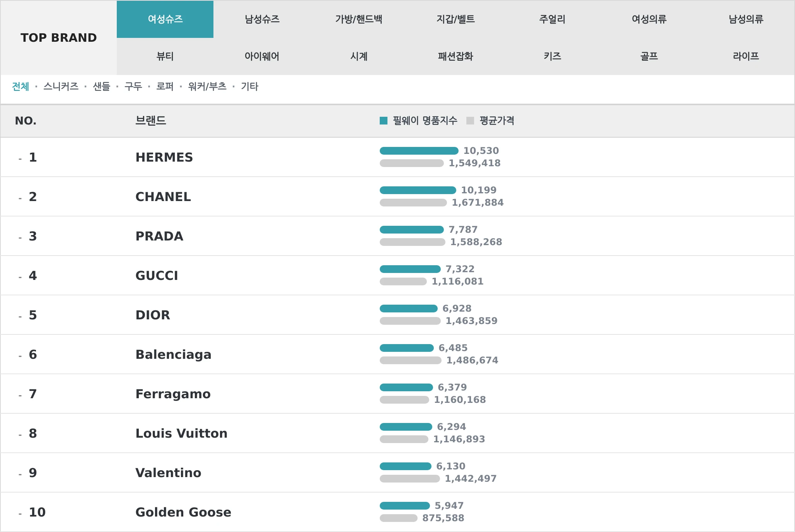Click the NO. column header

click(26, 121)
